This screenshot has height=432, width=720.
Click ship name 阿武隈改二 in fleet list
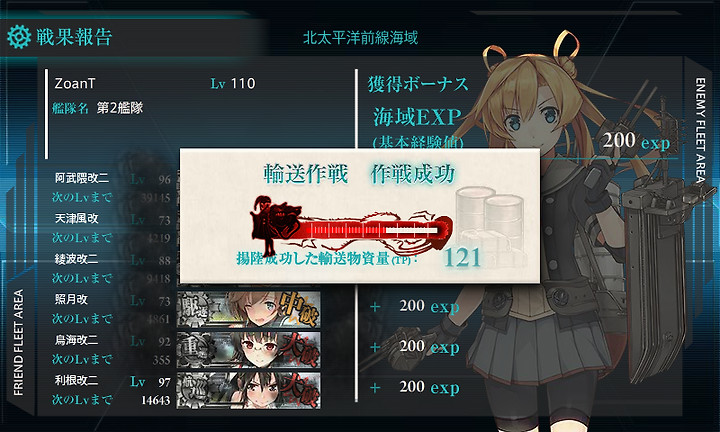point(82,178)
